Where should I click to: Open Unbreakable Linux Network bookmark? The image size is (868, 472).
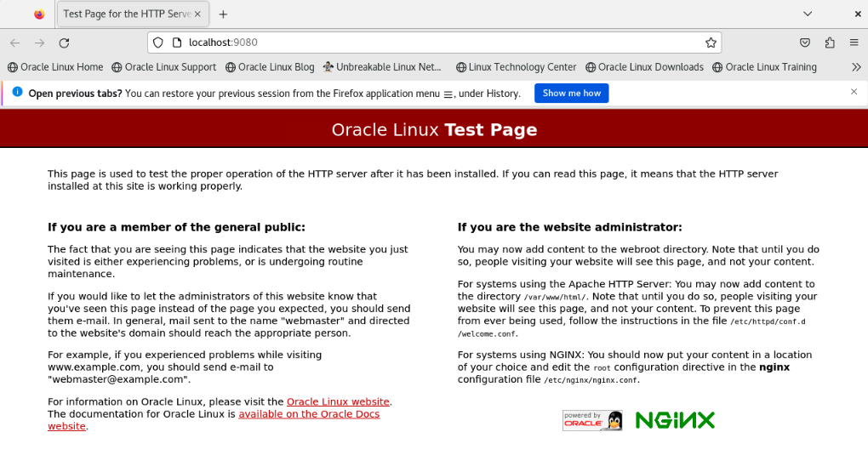pos(382,67)
